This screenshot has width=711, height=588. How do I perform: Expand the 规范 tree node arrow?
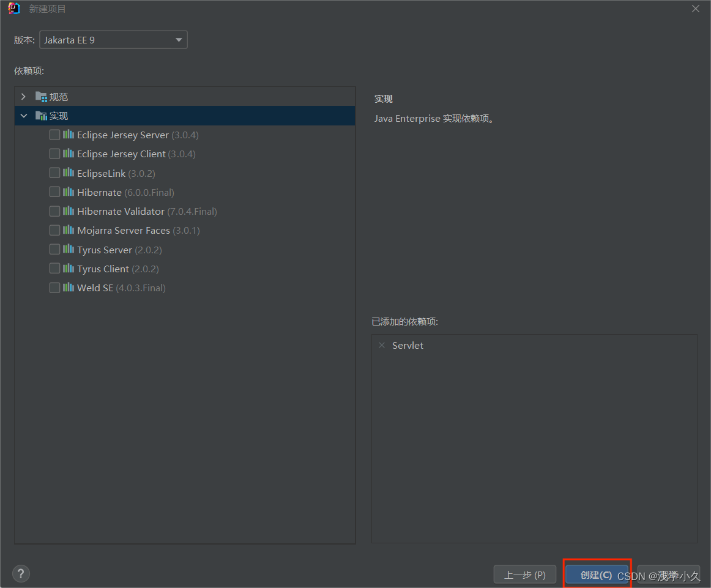pos(24,97)
